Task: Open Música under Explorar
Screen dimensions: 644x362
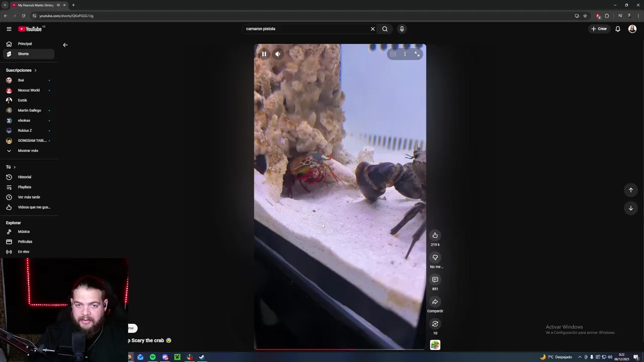Action: pyautogui.click(x=28, y=231)
